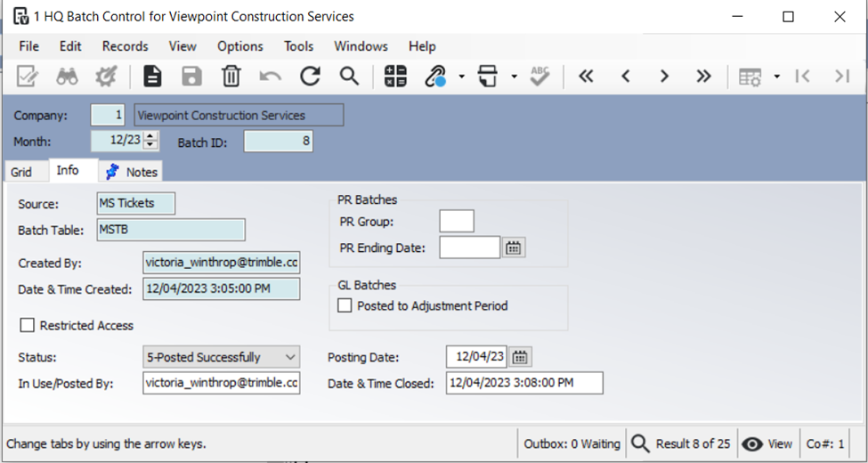Click the Undo arrow icon
Viewport: 868px width, 463px height.
pos(270,77)
